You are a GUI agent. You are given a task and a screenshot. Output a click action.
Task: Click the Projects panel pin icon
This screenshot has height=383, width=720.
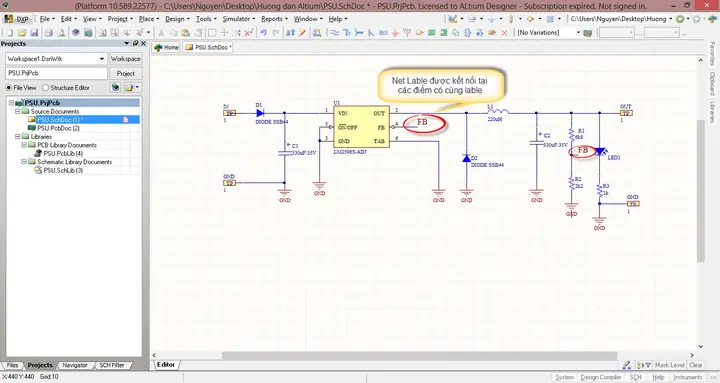(x=135, y=43)
